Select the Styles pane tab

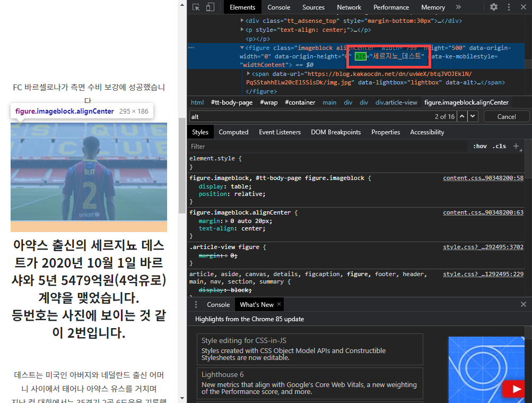tap(200, 132)
